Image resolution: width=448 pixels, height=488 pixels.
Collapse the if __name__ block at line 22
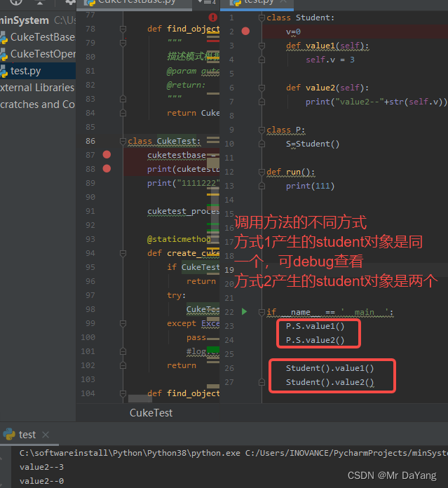tap(262, 312)
